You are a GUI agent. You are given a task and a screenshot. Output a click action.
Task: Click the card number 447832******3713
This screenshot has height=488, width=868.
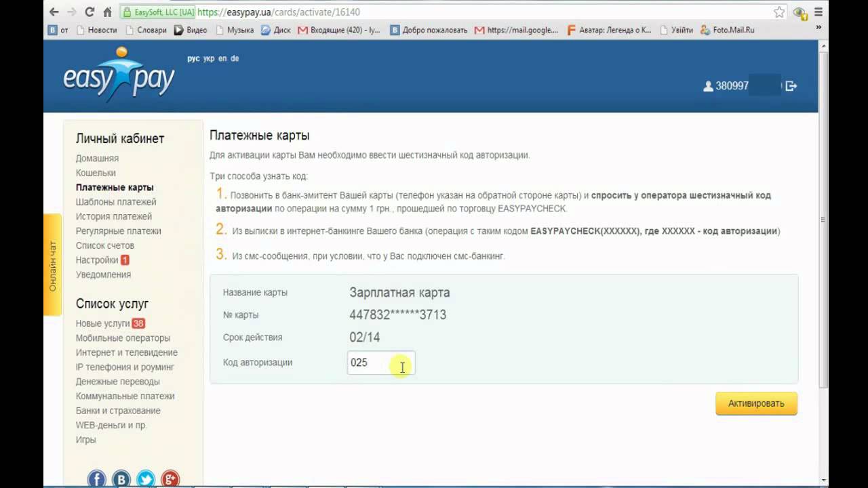[398, 315]
